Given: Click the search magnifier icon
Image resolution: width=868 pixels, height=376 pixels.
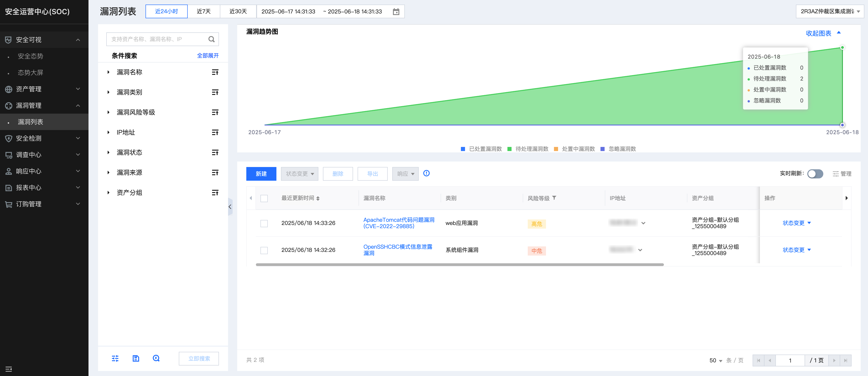Looking at the screenshot, I should coord(211,39).
